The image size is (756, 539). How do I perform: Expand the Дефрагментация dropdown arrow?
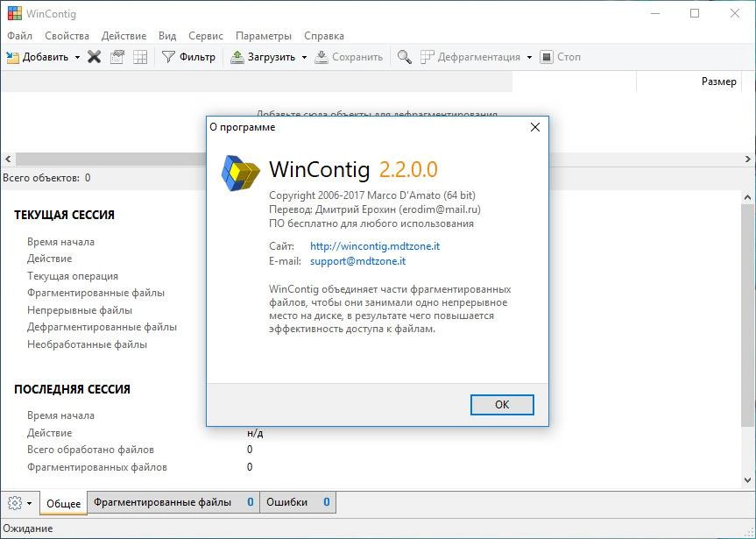[529, 58]
